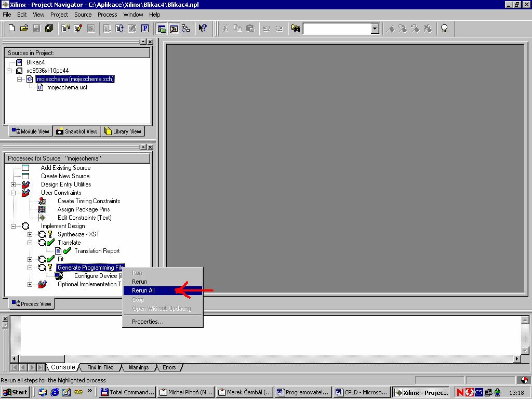Select mojeschema.ucf in sources tree
Screen dimensions: 532x399
67,87
